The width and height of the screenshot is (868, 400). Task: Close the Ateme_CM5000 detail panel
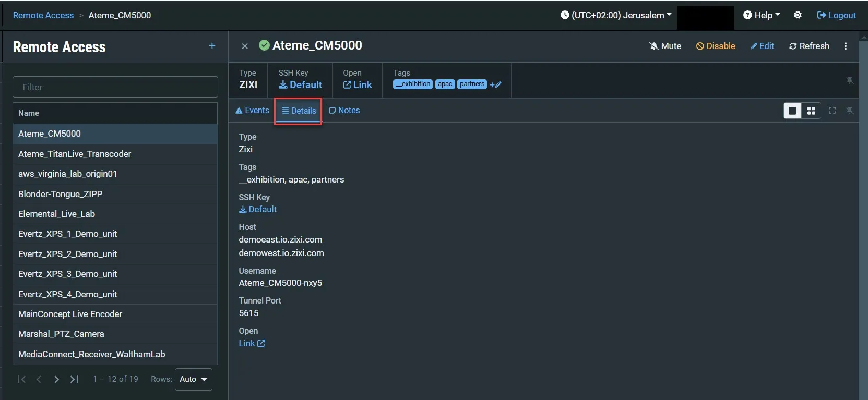(x=245, y=46)
